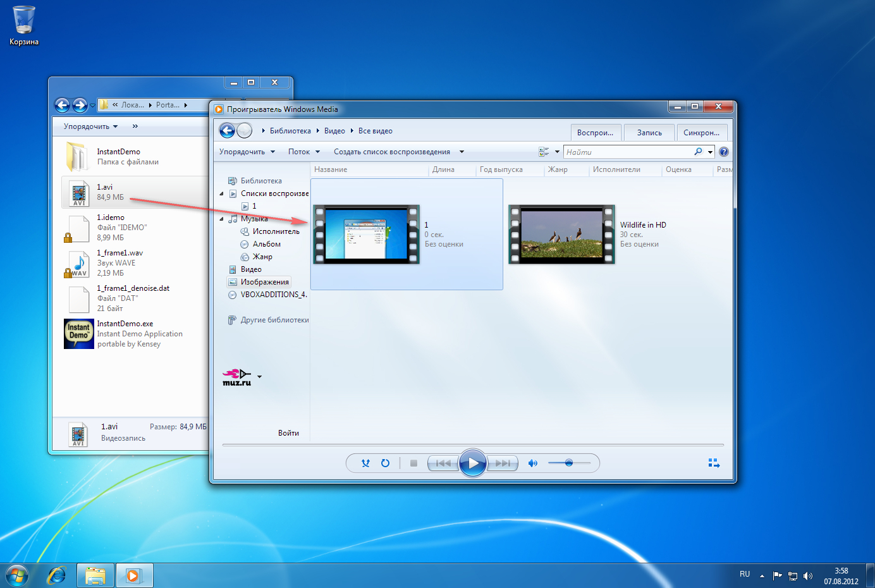Go to the previous track button
Image resolution: width=875 pixels, height=588 pixels.
tap(443, 463)
